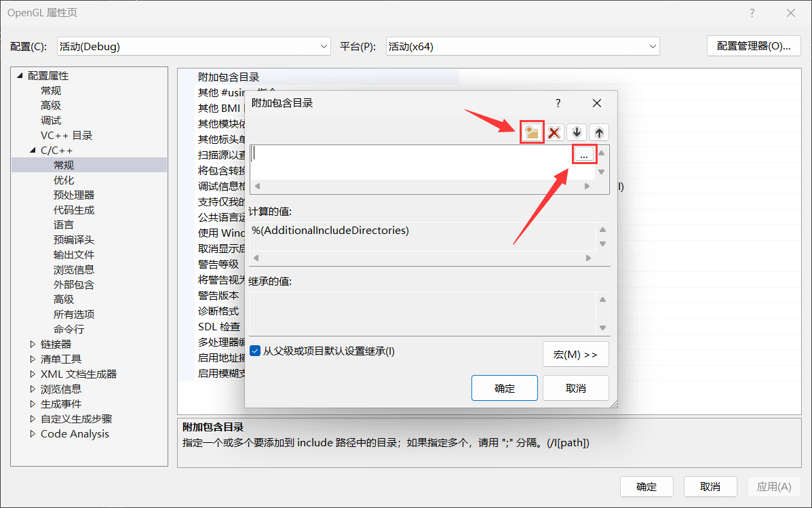812x508 pixels.
Task: Expand the 生成事件 tree node
Action: click(x=33, y=404)
